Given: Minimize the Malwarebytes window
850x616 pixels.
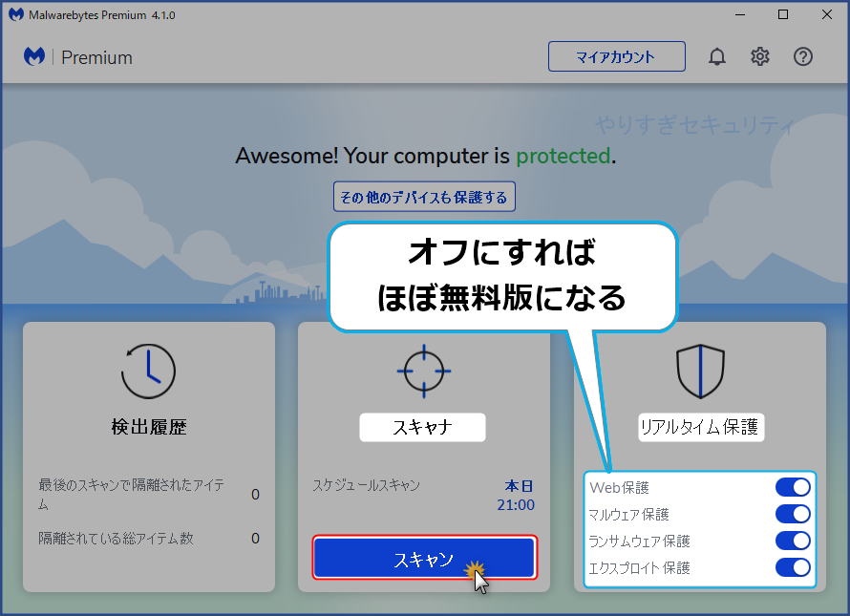Looking at the screenshot, I should coord(740,14).
